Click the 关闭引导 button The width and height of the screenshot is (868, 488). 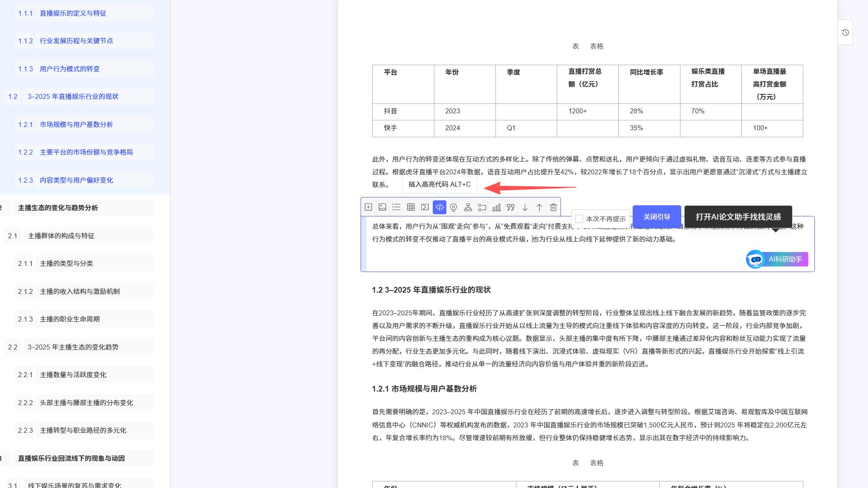[656, 216]
